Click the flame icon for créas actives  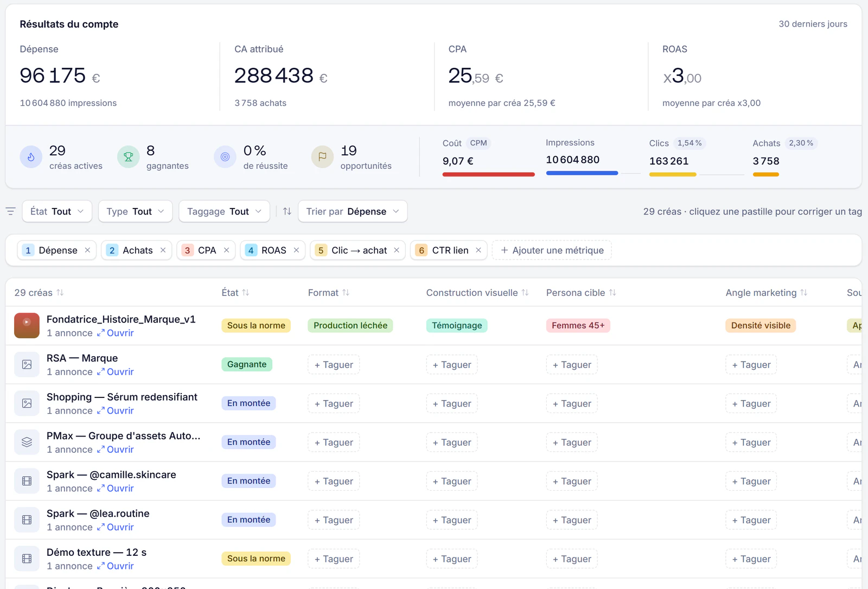(31, 157)
